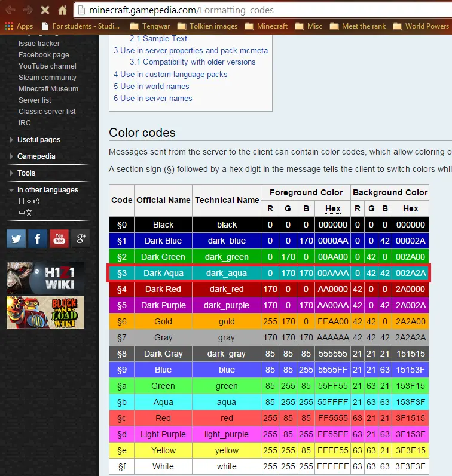
Task: Click the White official name cell
Action: pos(163,466)
